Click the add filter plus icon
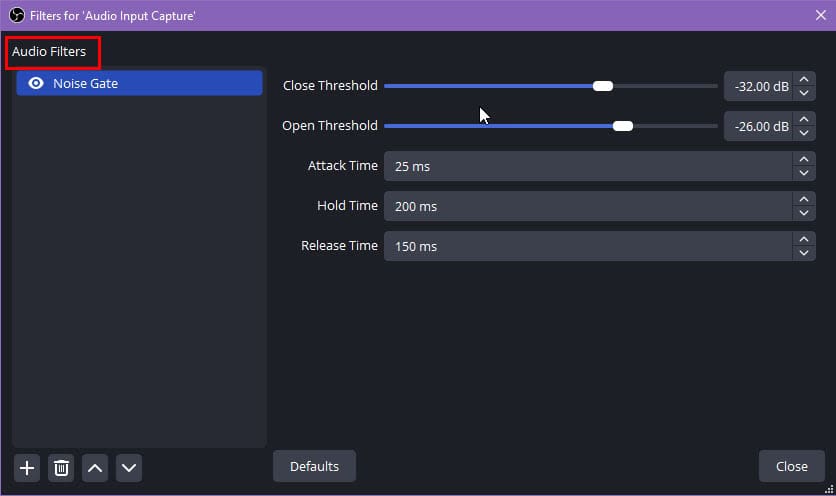The width and height of the screenshot is (836, 496). pyautogui.click(x=27, y=468)
